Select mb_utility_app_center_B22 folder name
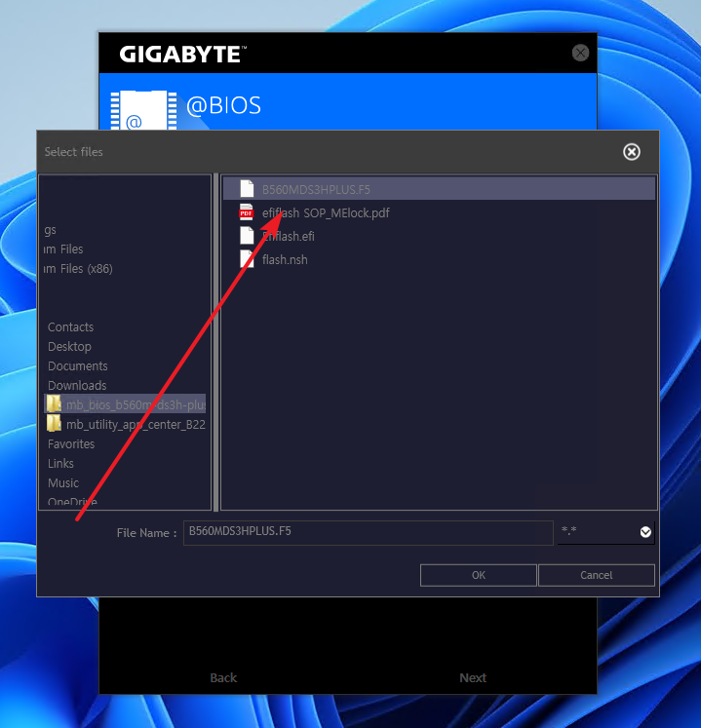The width and height of the screenshot is (701, 728). point(136,424)
